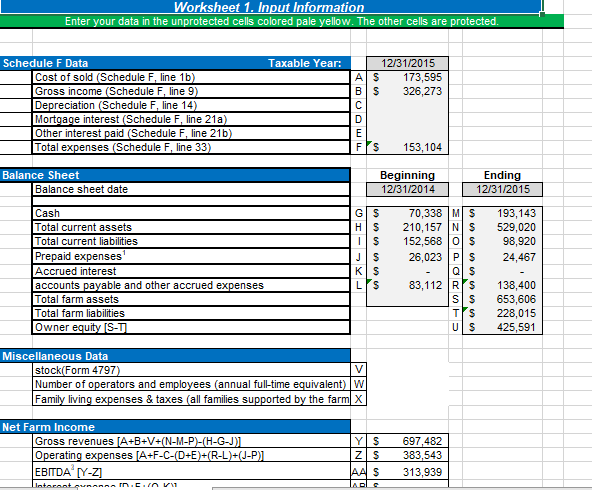Click the line letter V cell

pyautogui.click(x=359, y=369)
